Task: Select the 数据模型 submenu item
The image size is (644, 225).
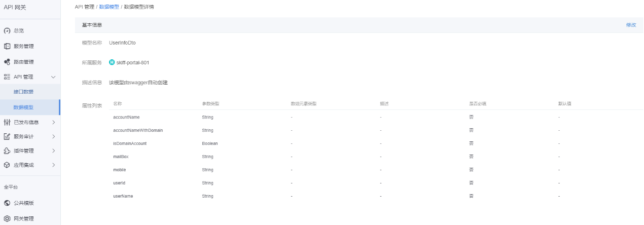Action: click(x=23, y=107)
